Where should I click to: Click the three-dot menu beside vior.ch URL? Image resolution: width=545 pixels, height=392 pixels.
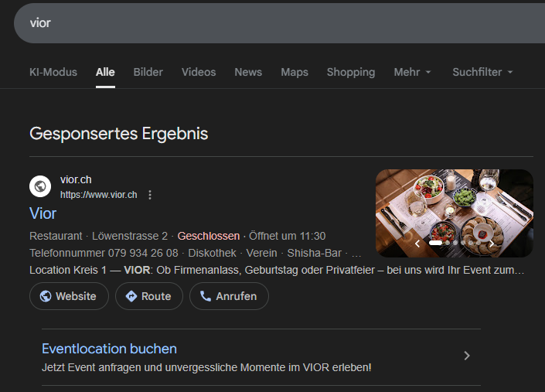pos(150,195)
